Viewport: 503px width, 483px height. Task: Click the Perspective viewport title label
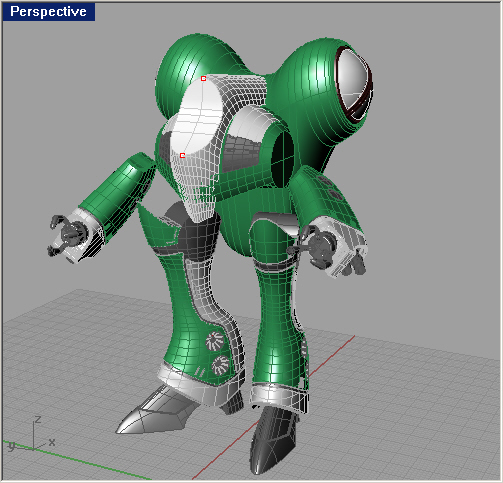click(49, 12)
